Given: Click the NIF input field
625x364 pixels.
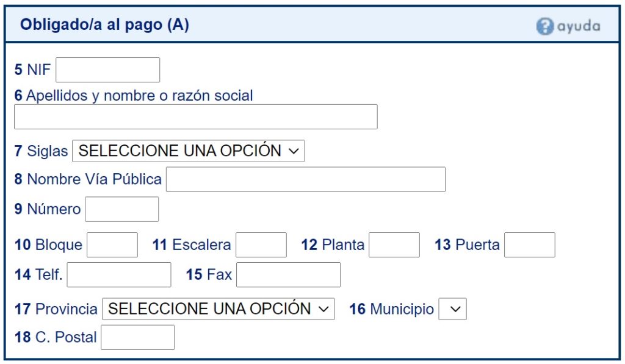Looking at the screenshot, I should tap(107, 70).
